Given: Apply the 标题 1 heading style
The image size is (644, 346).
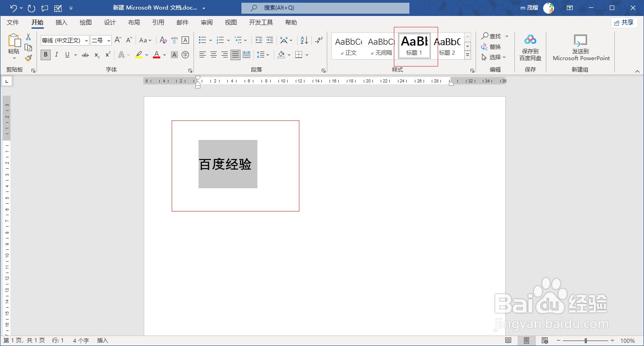Looking at the screenshot, I should point(414,46).
